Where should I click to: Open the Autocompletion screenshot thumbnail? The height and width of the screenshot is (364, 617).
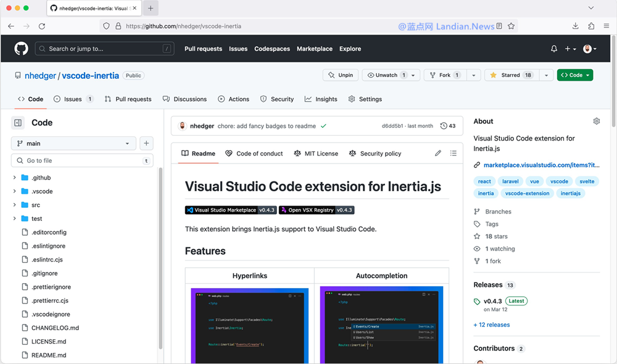coord(381,325)
